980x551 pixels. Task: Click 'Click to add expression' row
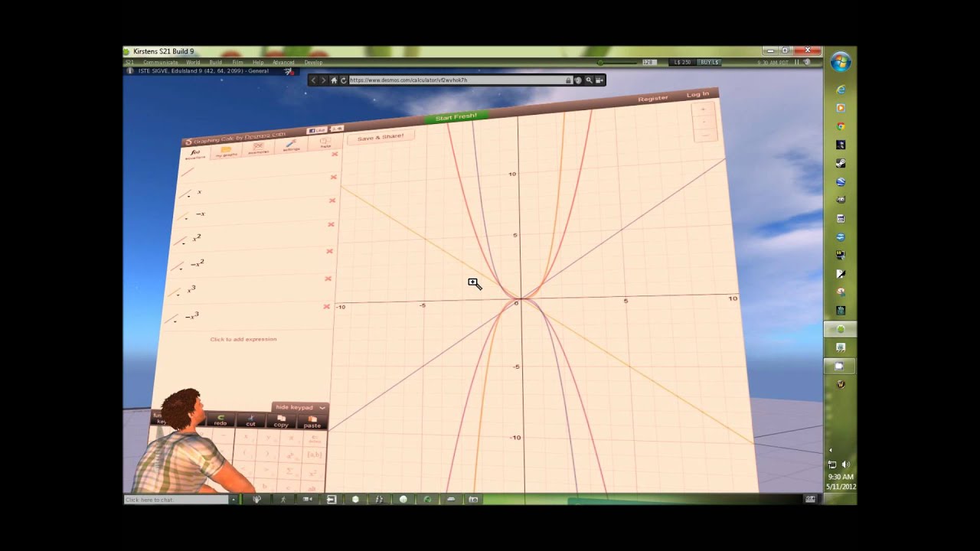(x=243, y=339)
